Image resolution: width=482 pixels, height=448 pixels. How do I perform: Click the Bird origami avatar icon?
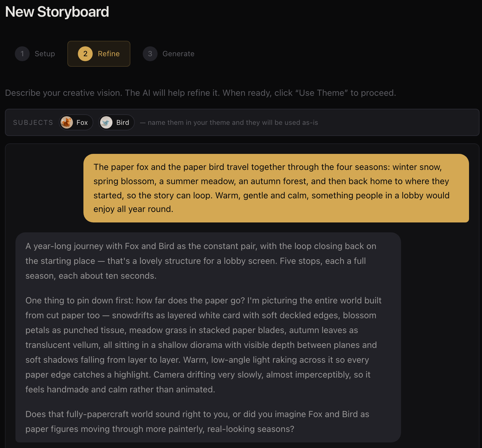[106, 122]
